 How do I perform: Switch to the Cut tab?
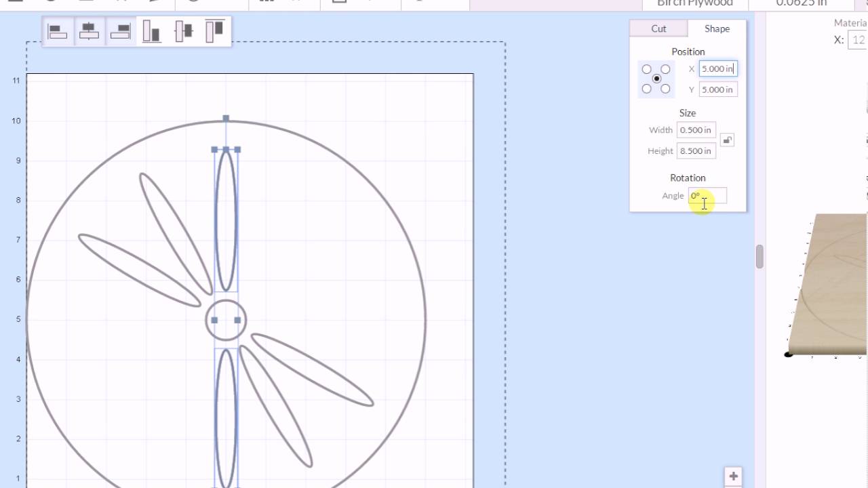658,28
